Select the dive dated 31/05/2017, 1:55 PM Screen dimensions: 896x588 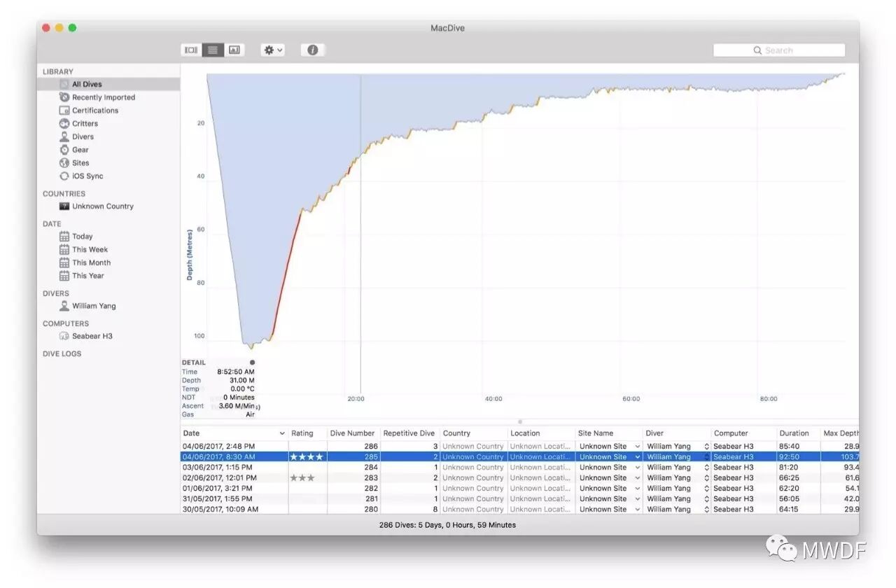click(x=218, y=499)
